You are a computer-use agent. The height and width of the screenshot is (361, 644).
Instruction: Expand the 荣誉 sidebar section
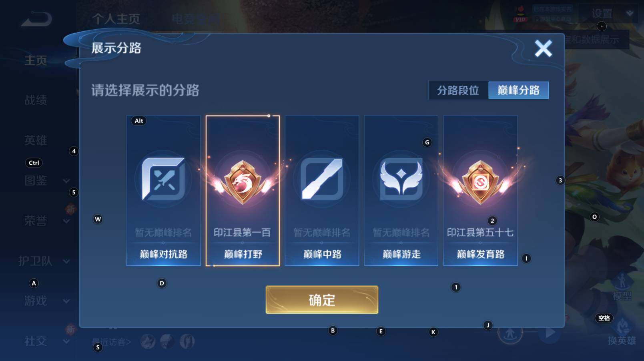[66, 221]
